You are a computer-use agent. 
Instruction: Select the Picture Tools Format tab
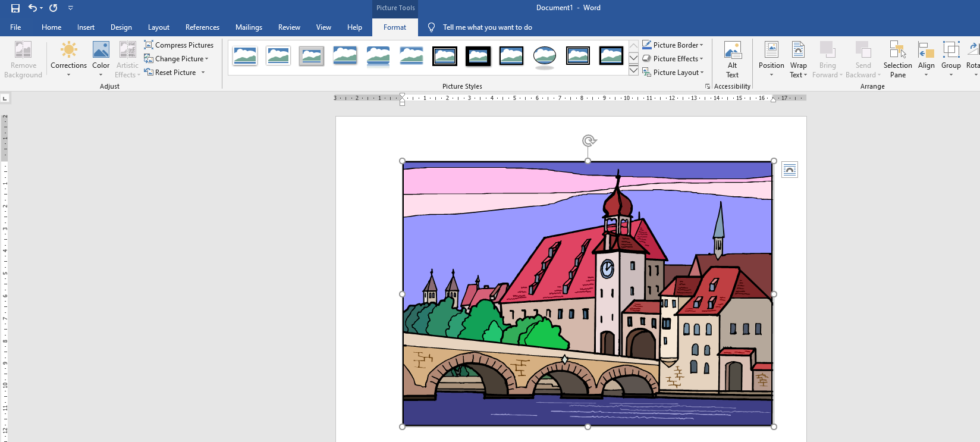click(x=395, y=27)
